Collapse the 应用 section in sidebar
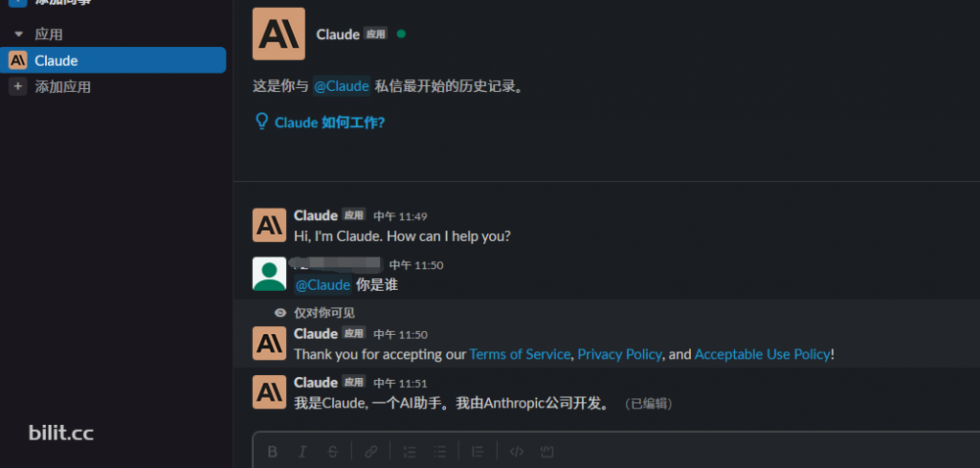The width and height of the screenshot is (980, 468). 18,34
